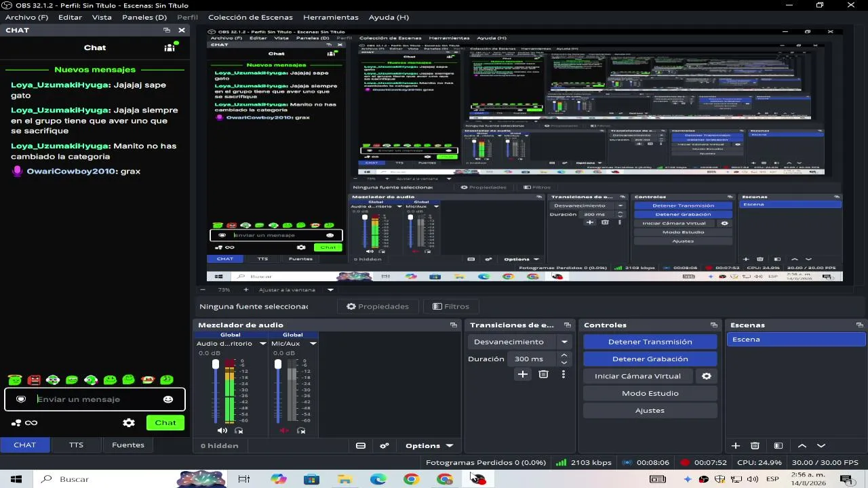868x488 pixels.
Task: Increase transition duration with up arrow
Action: 564,355
